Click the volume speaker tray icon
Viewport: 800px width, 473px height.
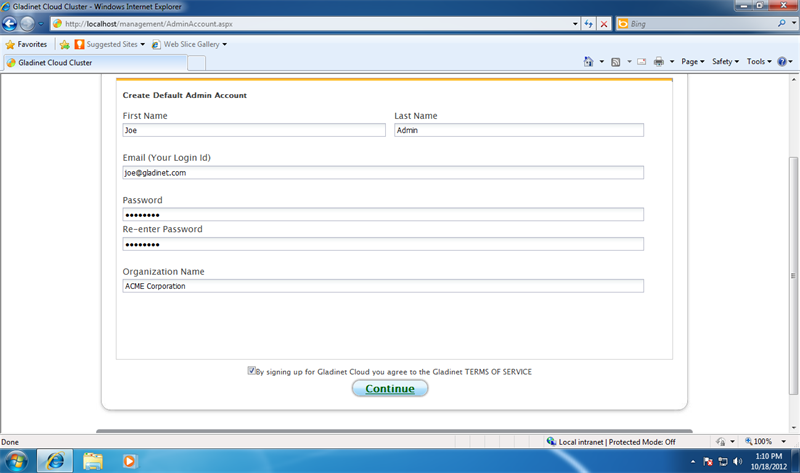pos(737,462)
